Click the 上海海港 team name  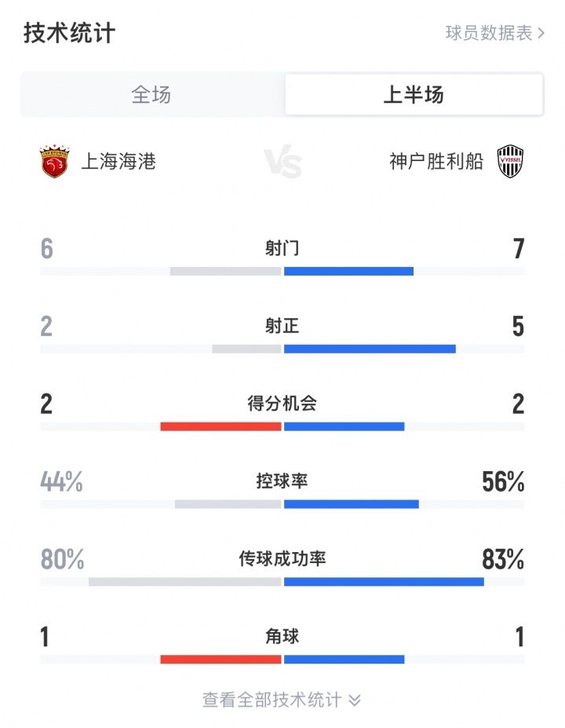coord(119,162)
